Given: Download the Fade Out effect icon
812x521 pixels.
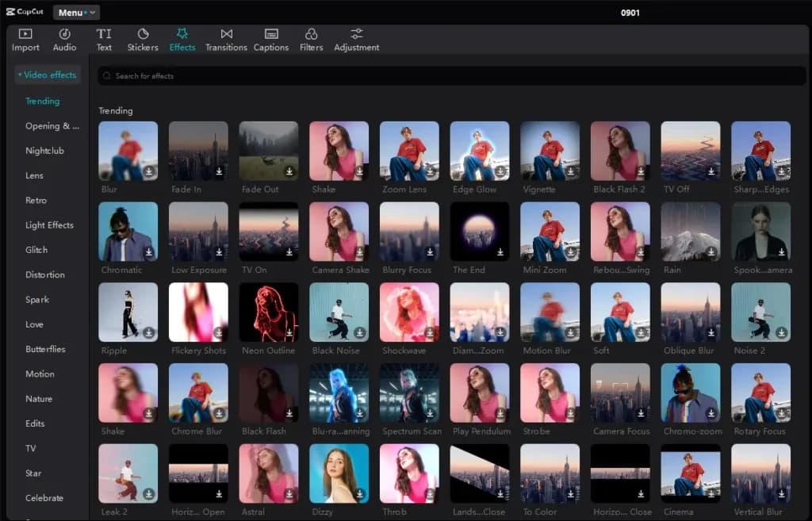Looking at the screenshot, I should pyautogui.click(x=289, y=171).
